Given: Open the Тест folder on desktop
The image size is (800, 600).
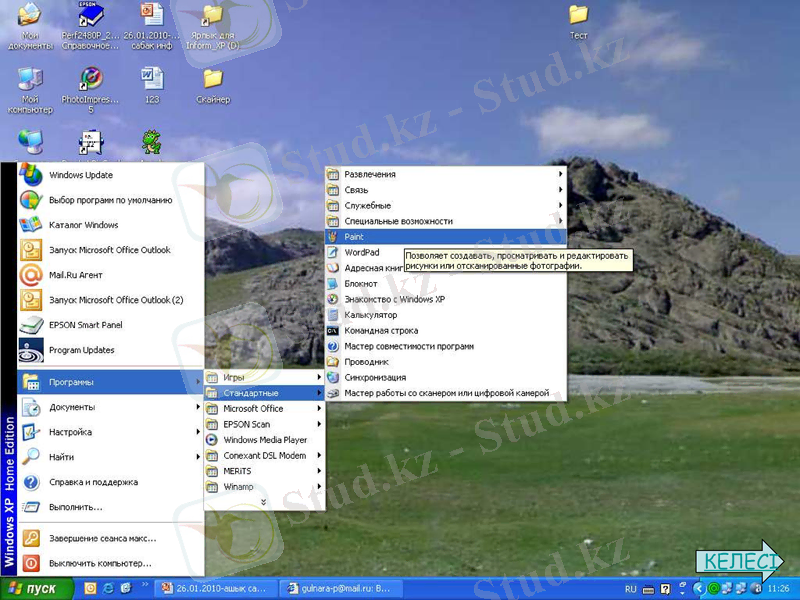Looking at the screenshot, I should click(578, 20).
